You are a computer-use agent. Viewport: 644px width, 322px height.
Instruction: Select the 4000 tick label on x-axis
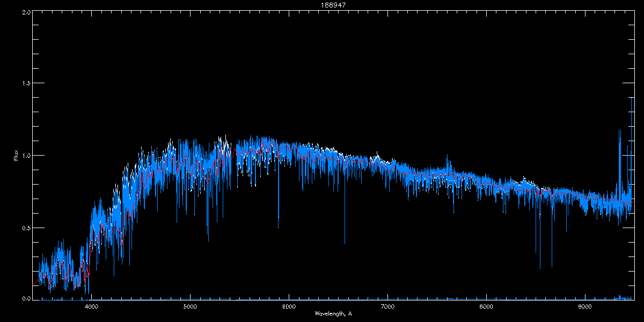(91, 306)
